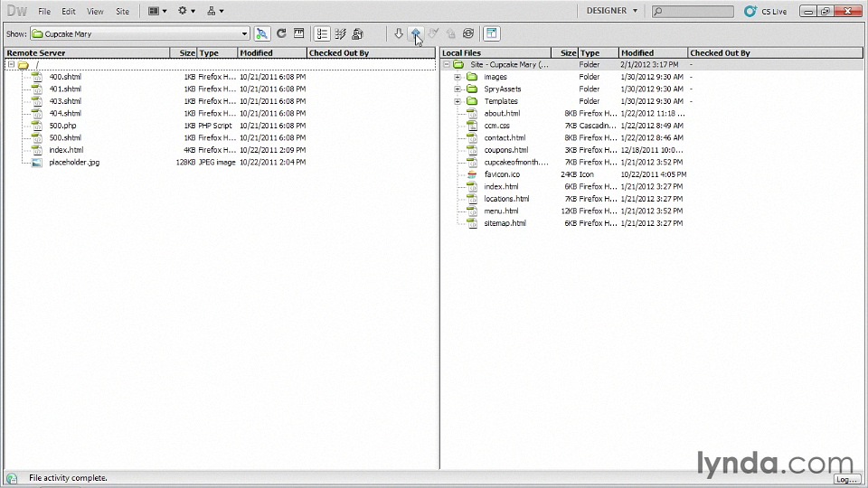Image resolution: width=868 pixels, height=488 pixels.
Task: Click the Repository Files view icon
Action: point(358,33)
